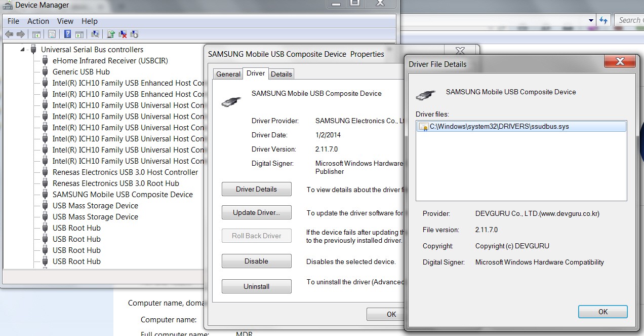The image size is (644, 336).
Task: Click the Uninstall button
Action: [257, 286]
